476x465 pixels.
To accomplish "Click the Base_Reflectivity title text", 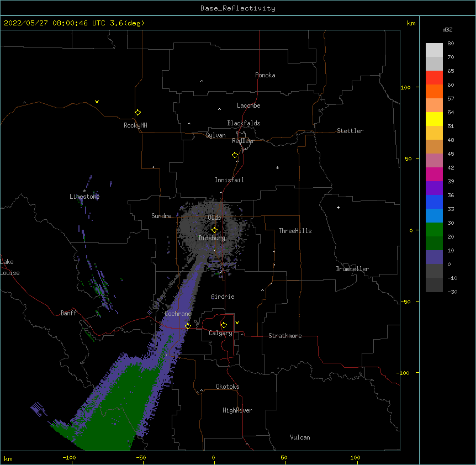I will tap(238, 8).
